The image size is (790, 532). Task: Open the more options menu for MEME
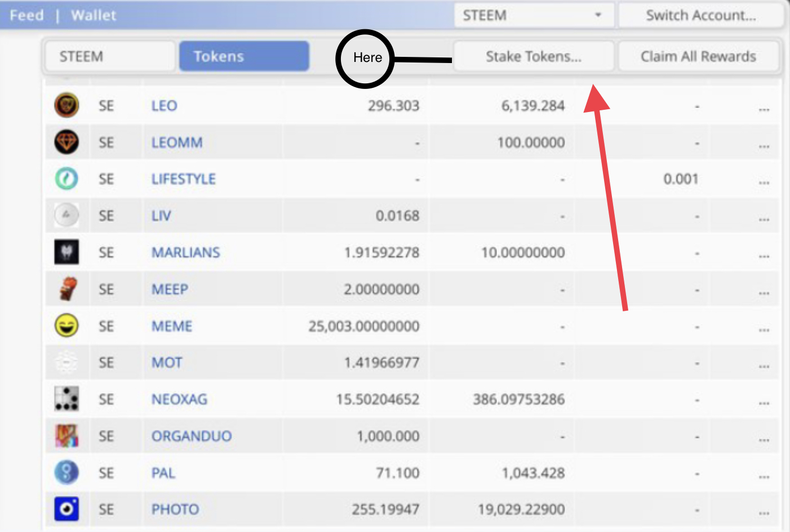(x=764, y=329)
